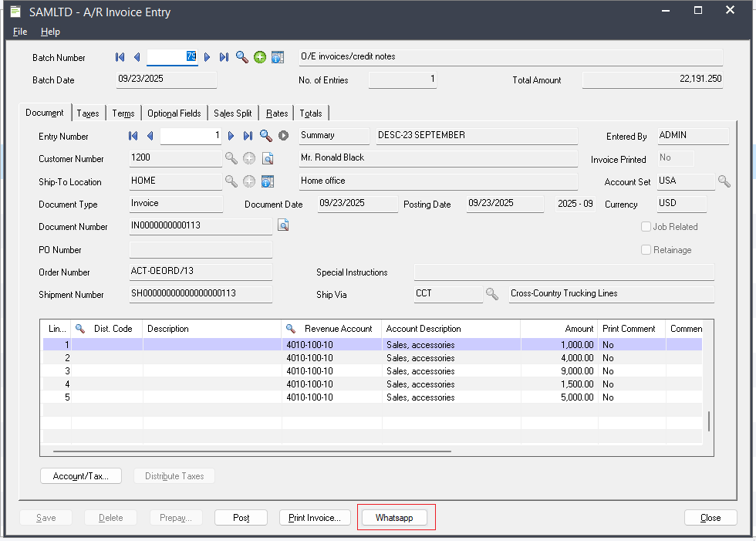Open Account Set finder magnifier
756x541 pixels.
pyautogui.click(x=724, y=181)
